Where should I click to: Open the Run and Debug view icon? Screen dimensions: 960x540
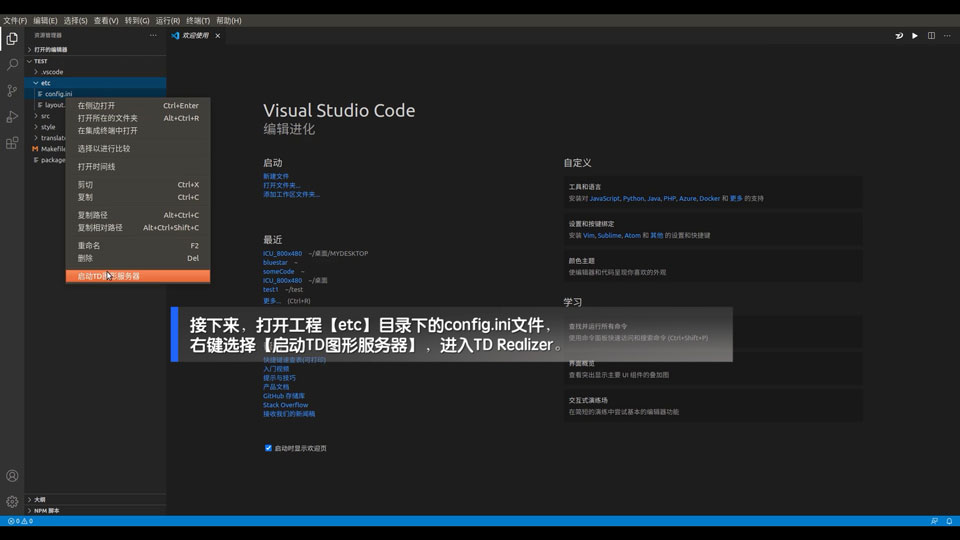[x=12, y=117]
